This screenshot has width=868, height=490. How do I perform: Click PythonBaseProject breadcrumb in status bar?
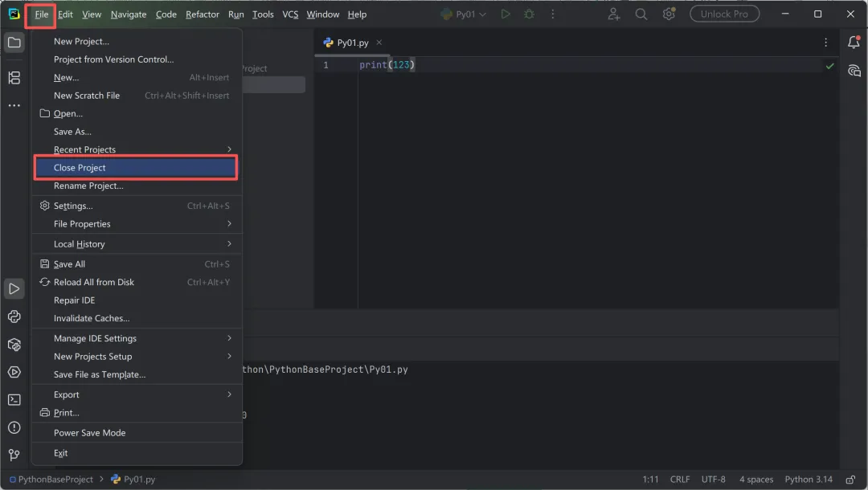[51, 480]
